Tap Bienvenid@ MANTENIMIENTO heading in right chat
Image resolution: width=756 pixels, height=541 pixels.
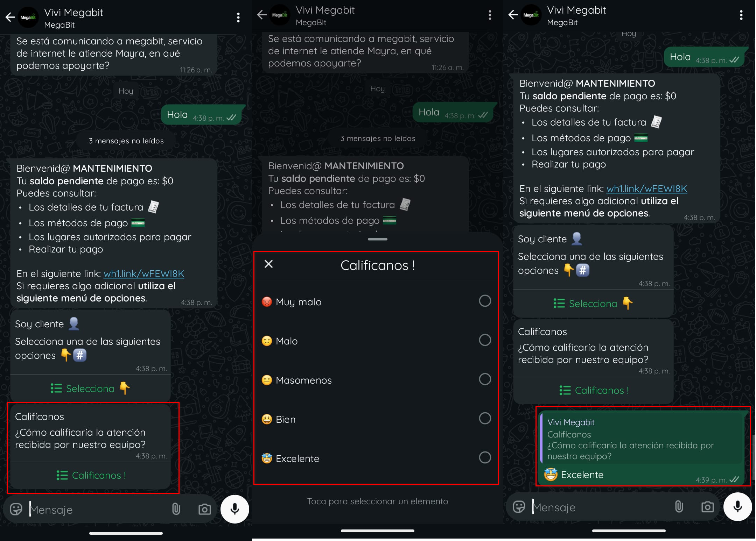587,83
